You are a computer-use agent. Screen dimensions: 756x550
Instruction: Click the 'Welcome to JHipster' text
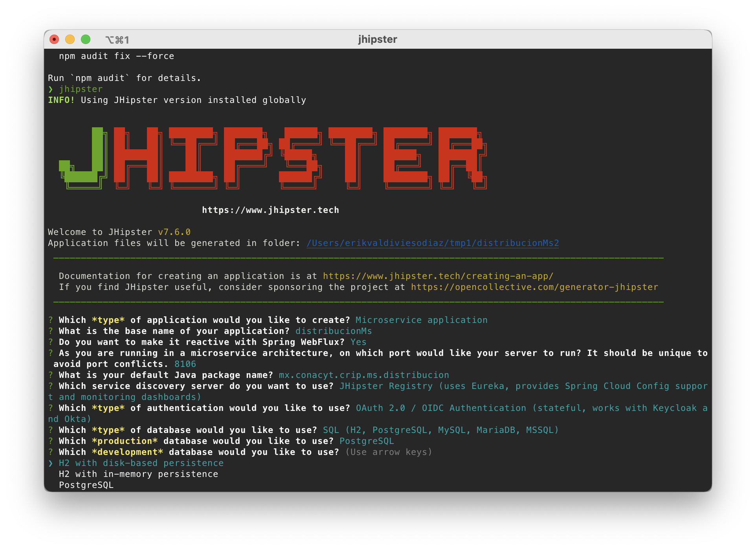tap(100, 232)
